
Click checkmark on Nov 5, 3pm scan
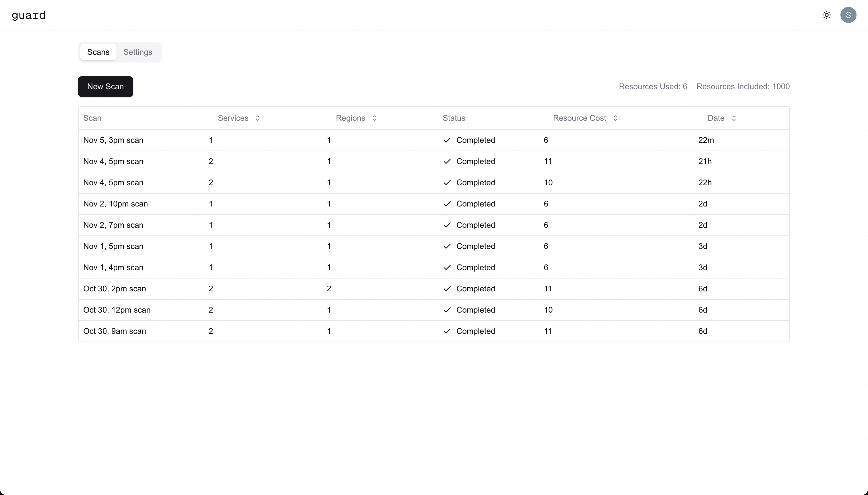point(447,140)
